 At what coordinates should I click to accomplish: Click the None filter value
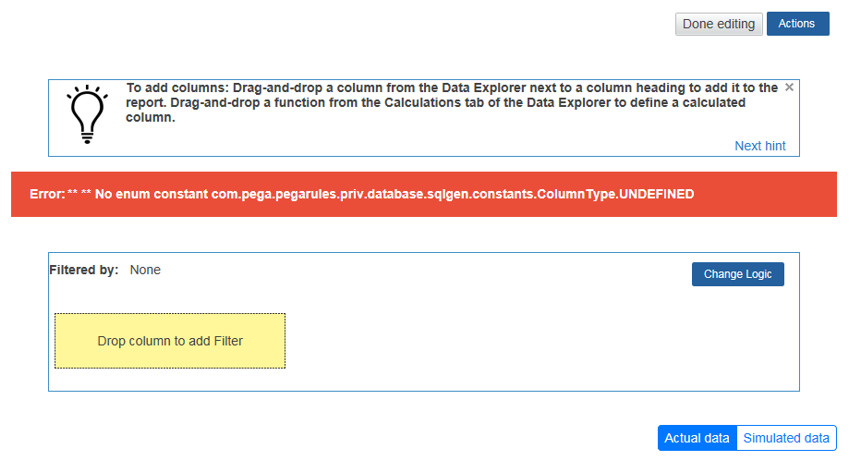click(145, 270)
